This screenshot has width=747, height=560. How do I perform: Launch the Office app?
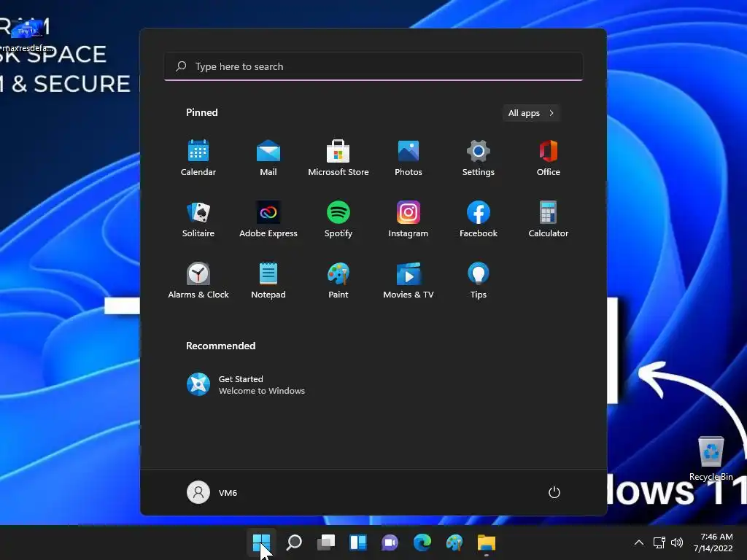pyautogui.click(x=549, y=158)
